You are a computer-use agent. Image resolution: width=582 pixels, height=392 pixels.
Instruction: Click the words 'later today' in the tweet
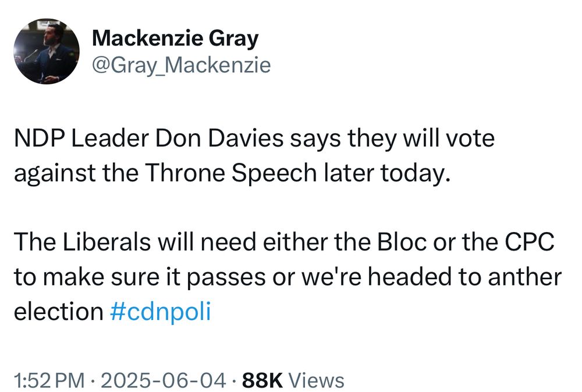pos(387,173)
